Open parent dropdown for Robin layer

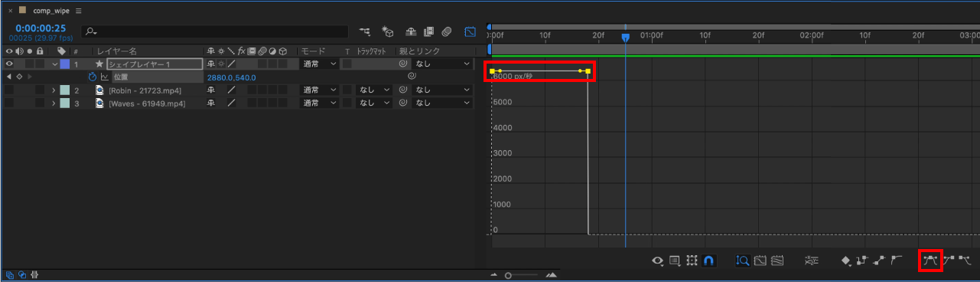point(442,90)
